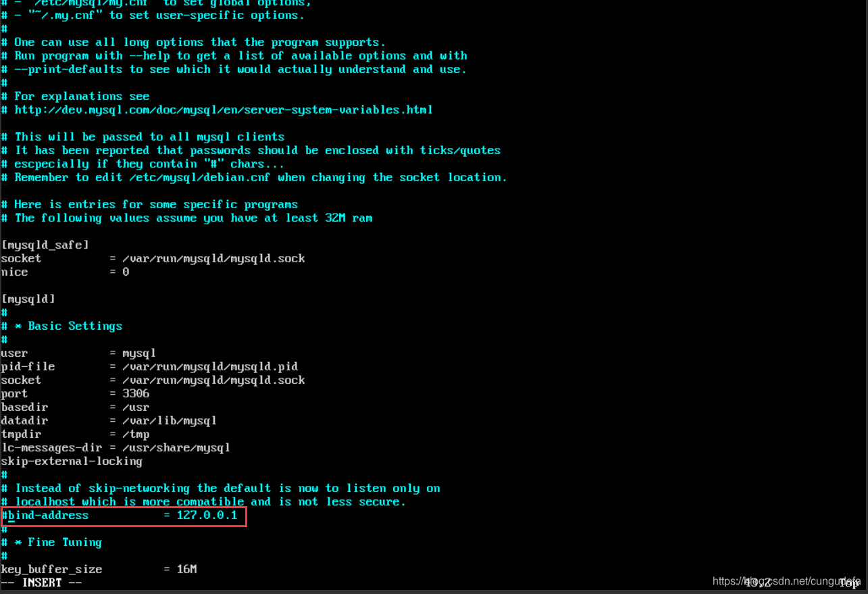This screenshot has width=868, height=594.
Task: Click the 'port = 3306' line
Action: click(76, 394)
